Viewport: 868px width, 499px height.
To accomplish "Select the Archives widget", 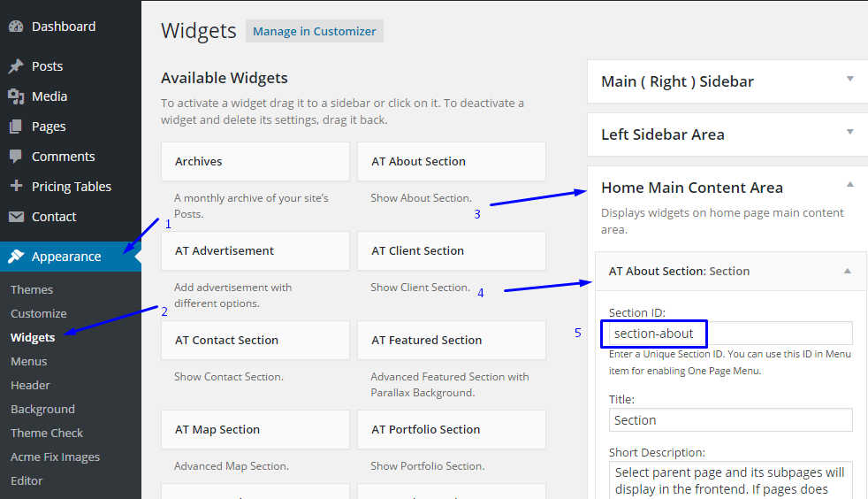I will pyautogui.click(x=255, y=161).
